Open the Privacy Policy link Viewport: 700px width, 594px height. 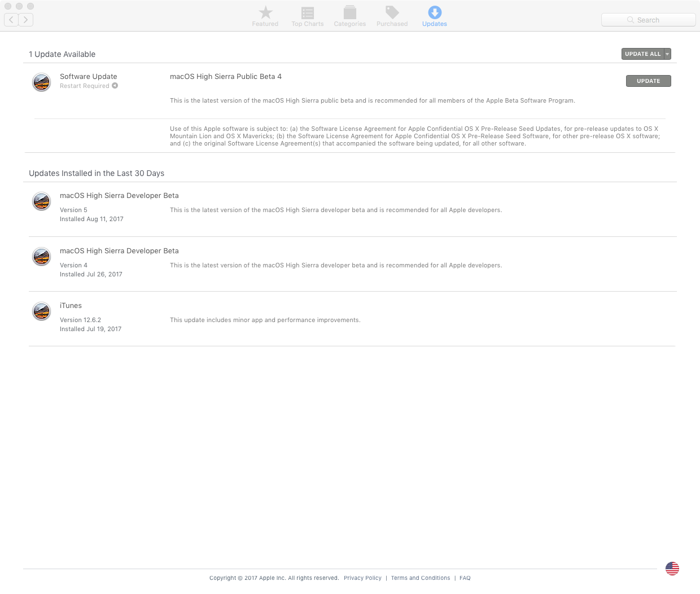click(362, 578)
